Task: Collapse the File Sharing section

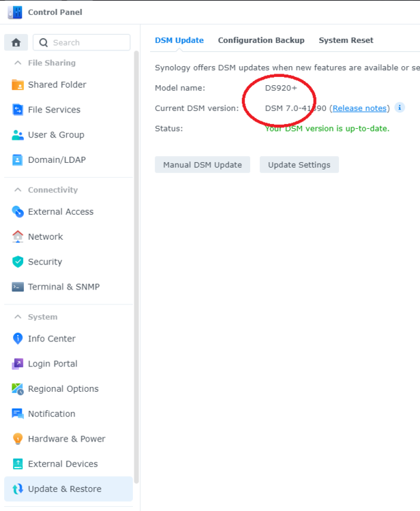Action: (18, 63)
